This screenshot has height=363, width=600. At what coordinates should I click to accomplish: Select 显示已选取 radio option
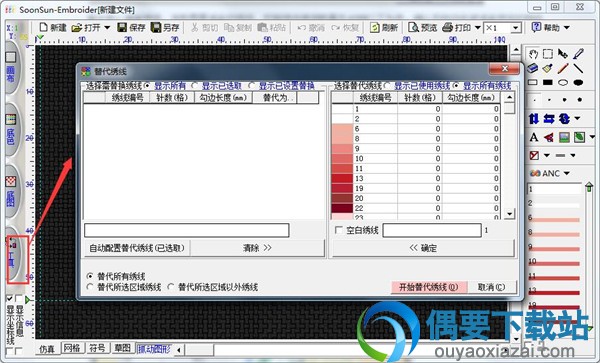click(x=195, y=86)
